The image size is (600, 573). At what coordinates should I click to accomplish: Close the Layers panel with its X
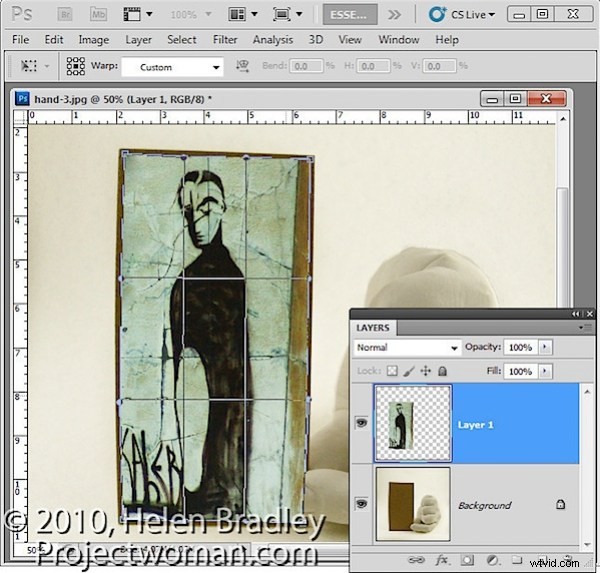pyautogui.click(x=590, y=314)
